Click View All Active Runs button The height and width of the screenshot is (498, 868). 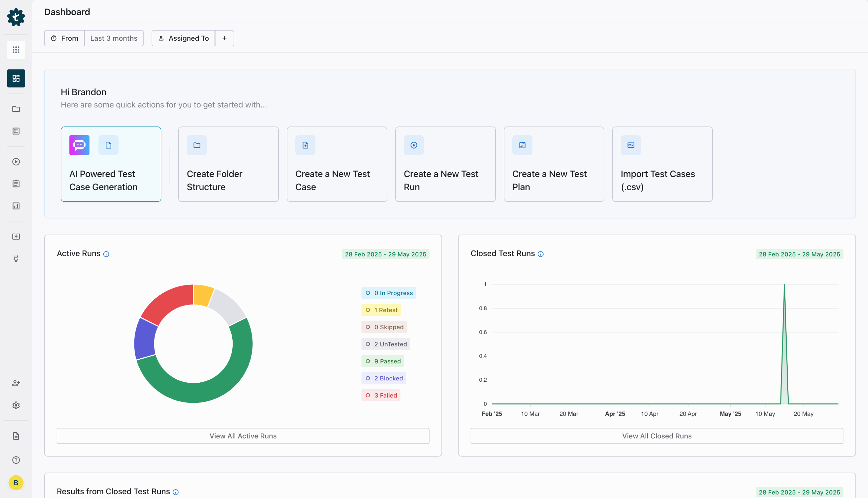(x=243, y=436)
